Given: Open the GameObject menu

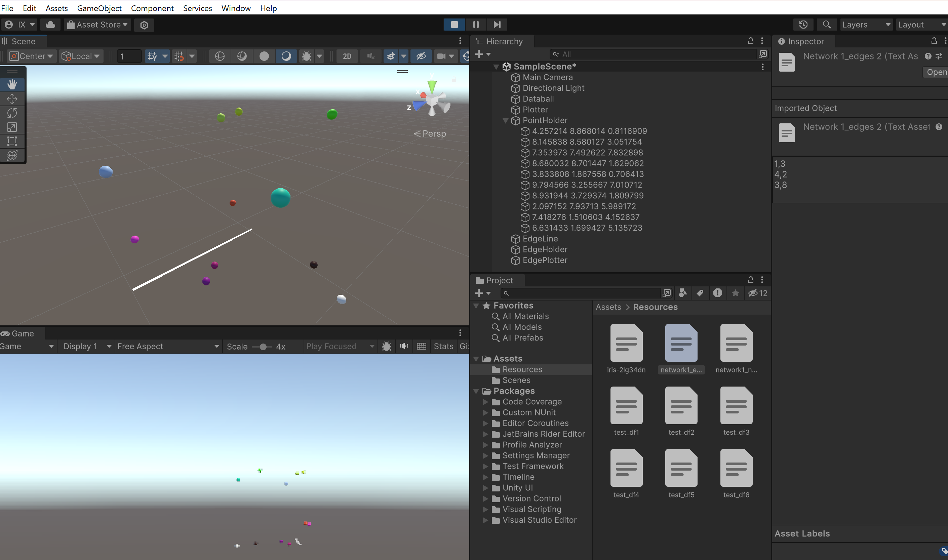Looking at the screenshot, I should [x=99, y=8].
